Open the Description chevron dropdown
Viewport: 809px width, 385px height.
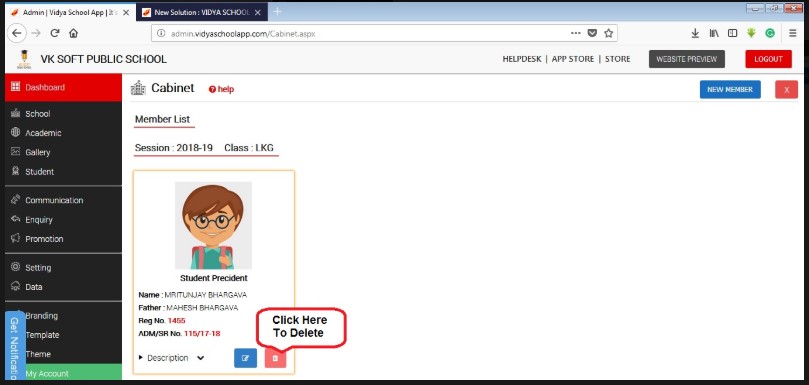(201, 358)
